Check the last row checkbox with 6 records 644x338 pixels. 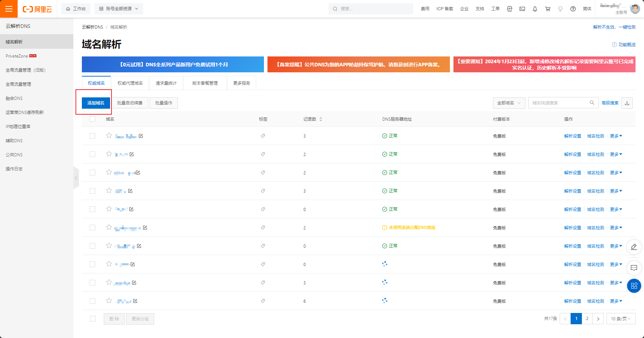[x=92, y=301]
